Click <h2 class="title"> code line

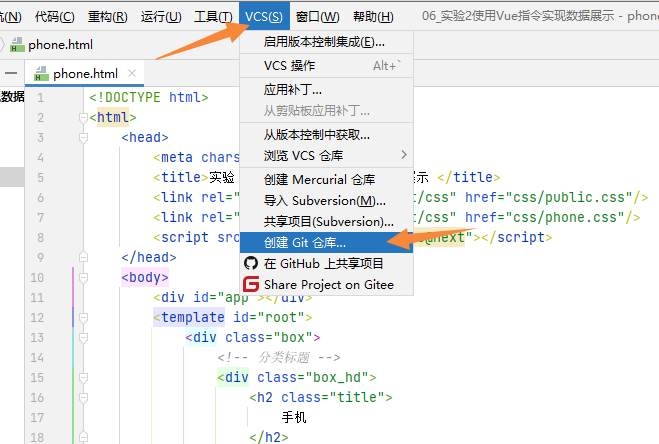(321, 397)
